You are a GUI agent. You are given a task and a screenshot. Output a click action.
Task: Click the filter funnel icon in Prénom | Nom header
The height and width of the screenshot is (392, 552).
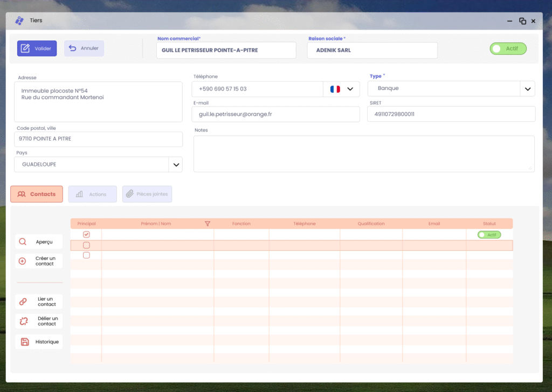click(x=208, y=223)
